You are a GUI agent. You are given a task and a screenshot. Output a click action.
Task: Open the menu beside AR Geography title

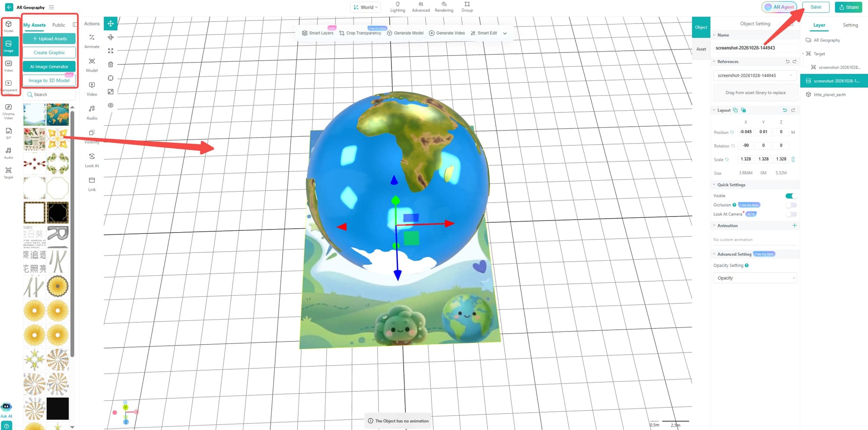(52, 7)
